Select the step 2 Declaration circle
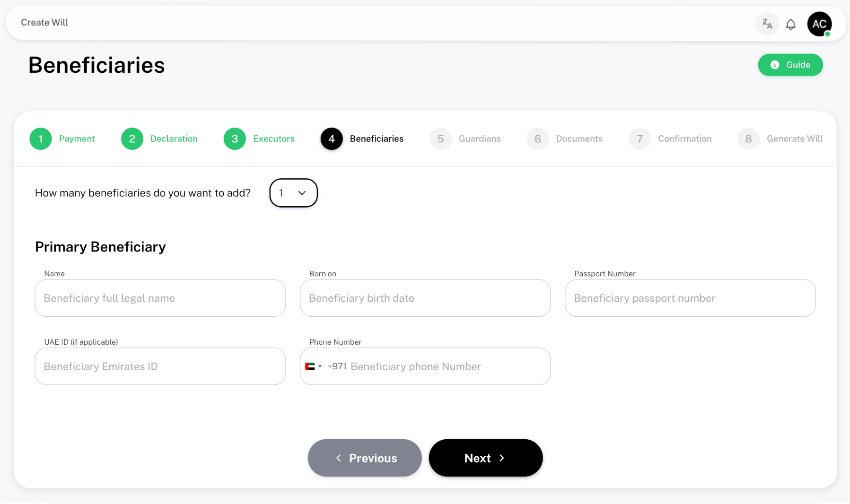The image size is (850, 504). [132, 139]
